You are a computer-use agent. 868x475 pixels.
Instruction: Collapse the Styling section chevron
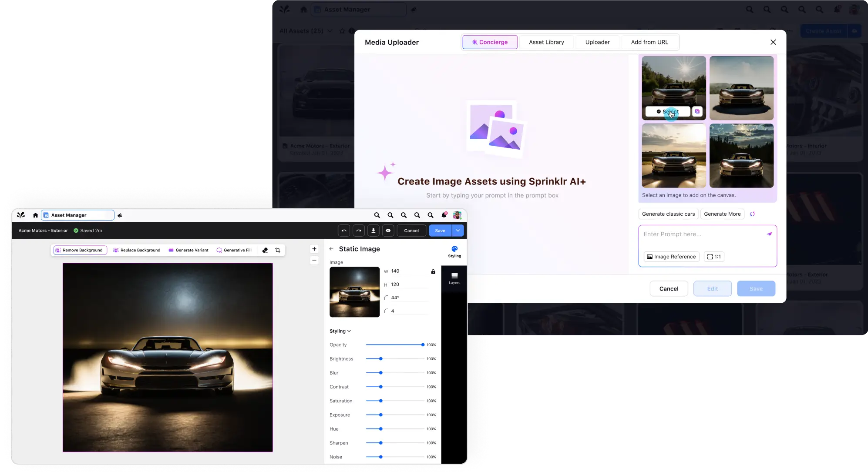pos(349,331)
